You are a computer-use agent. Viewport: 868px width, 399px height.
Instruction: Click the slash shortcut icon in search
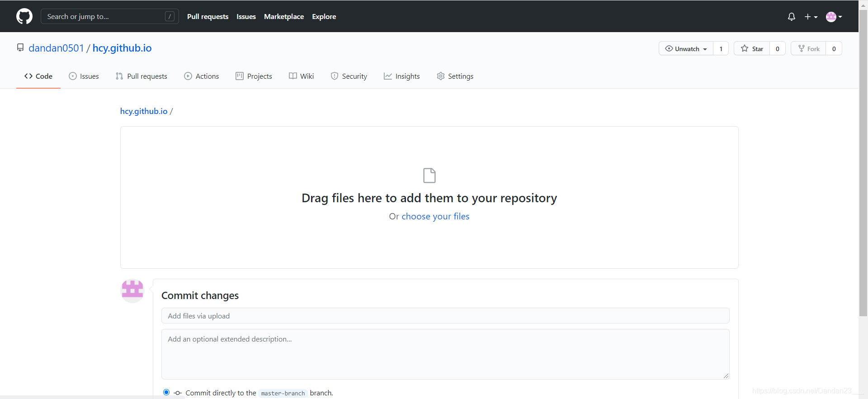tap(170, 16)
